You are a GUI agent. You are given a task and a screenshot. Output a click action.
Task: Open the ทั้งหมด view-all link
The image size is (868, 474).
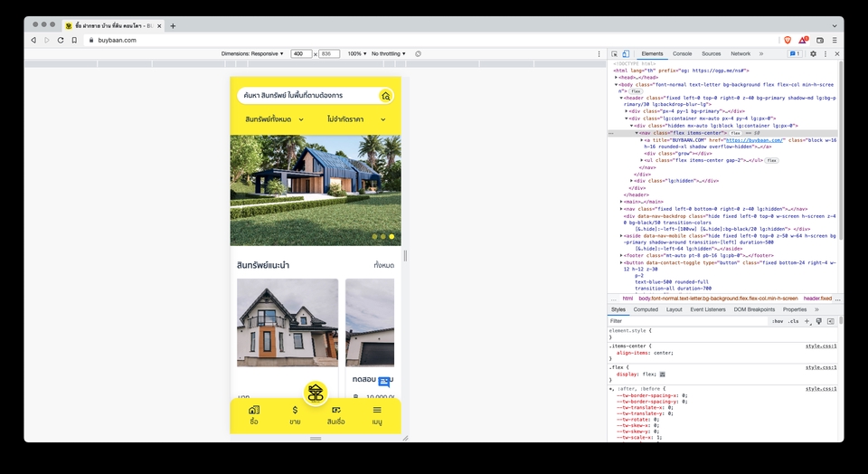pyautogui.click(x=383, y=265)
